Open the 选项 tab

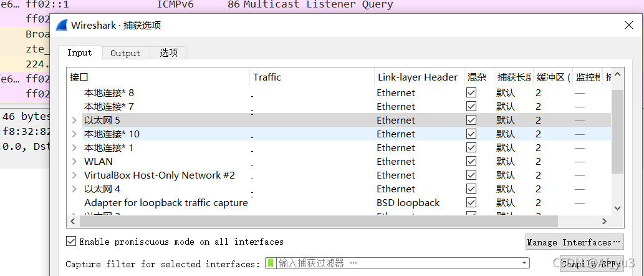(168, 53)
